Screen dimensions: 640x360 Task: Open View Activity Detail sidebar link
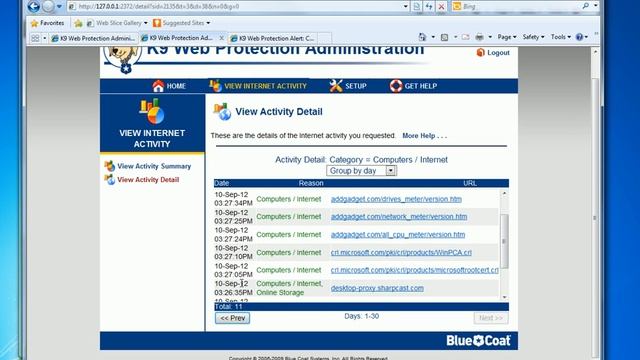click(x=148, y=180)
